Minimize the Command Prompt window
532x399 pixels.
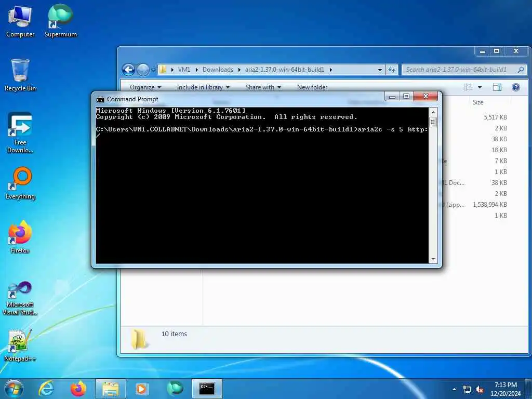[392, 97]
